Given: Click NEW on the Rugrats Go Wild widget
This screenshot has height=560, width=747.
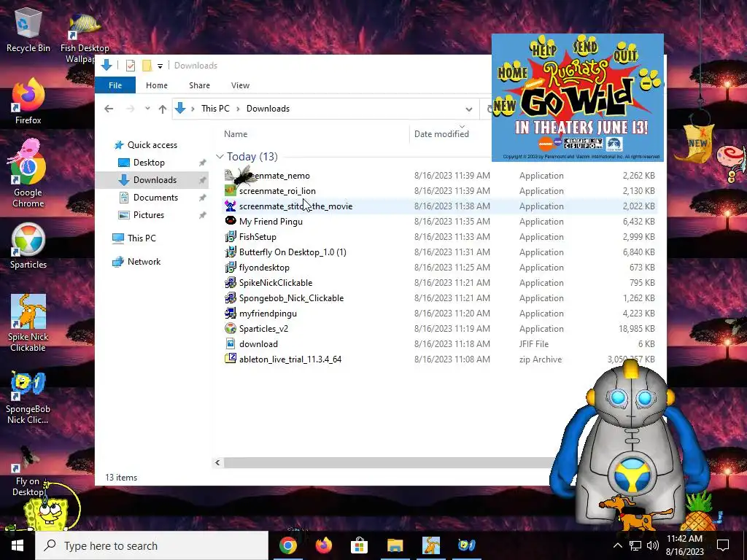Looking at the screenshot, I should pyautogui.click(x=504, y=105).
